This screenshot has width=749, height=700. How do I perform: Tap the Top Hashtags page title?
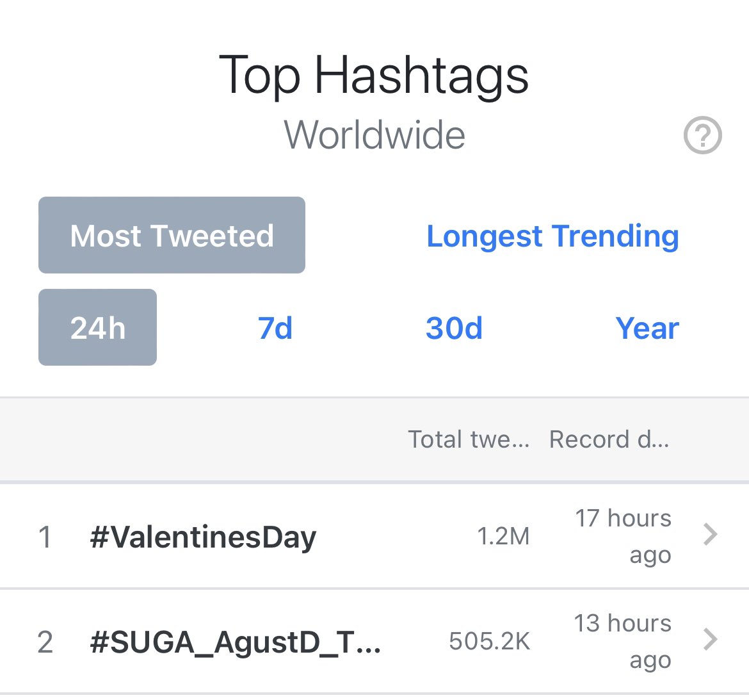pyautogui.click(x=374, y=75)
